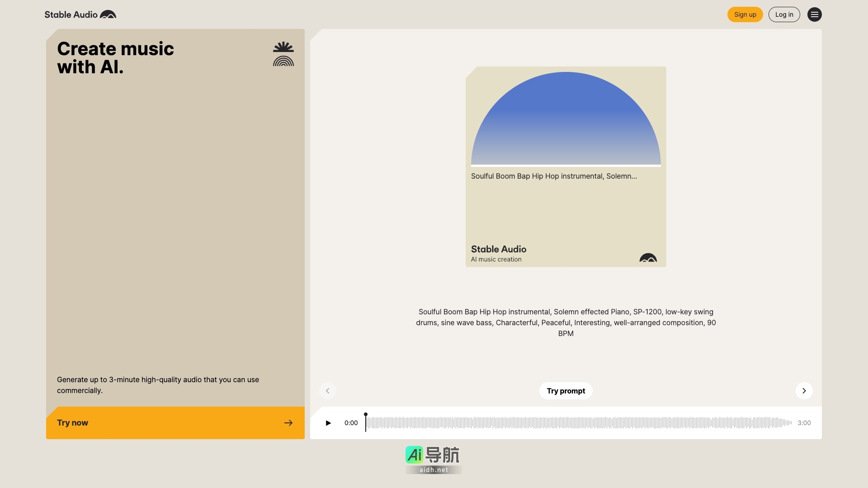Click the Stable Audio mountain icon on the album card
This screenshot has width=868, height=488.
(648, 258)
